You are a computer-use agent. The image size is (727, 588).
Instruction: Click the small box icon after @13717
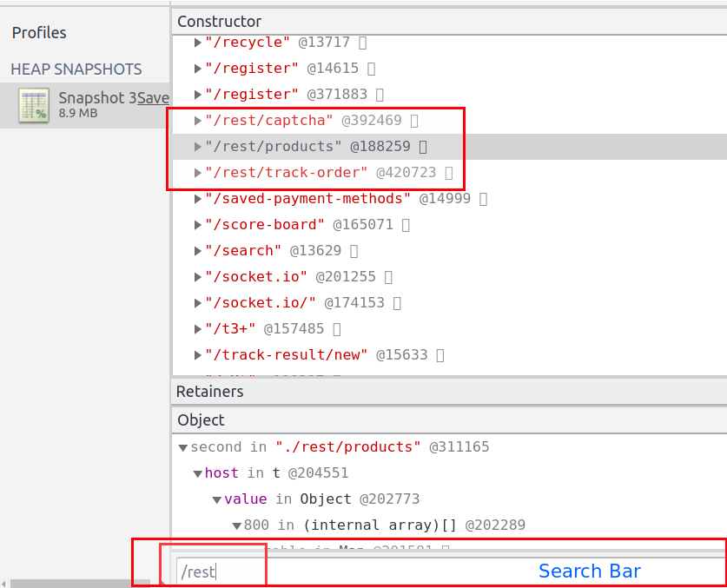tap(362, 43)
